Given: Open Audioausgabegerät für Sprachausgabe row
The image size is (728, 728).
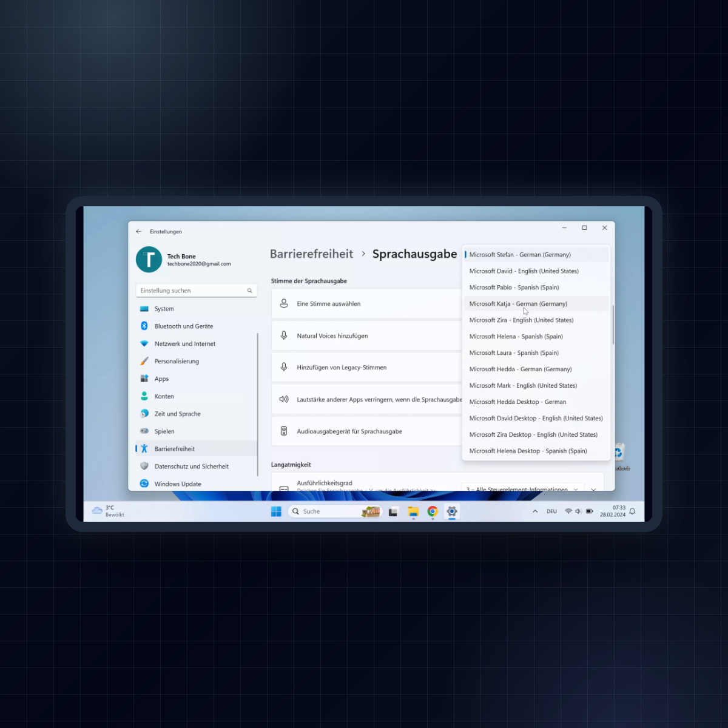Looking at the screenshot, I should (x=366, y=431).
